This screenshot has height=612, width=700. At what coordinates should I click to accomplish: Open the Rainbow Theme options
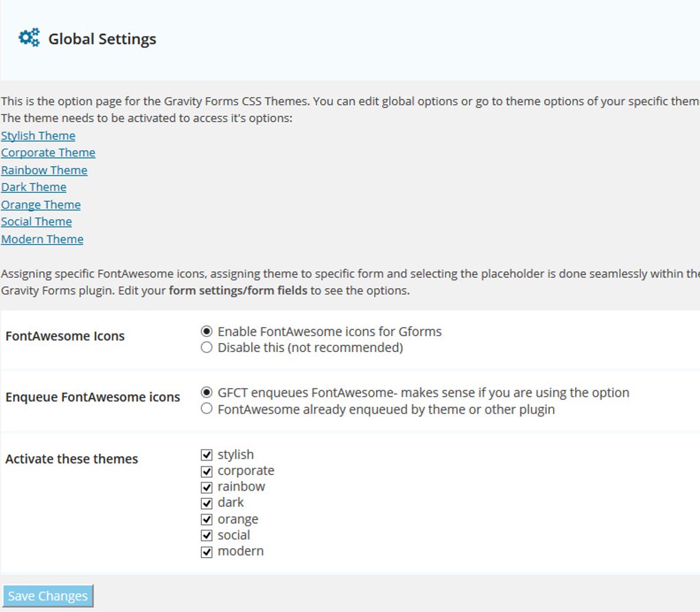pos(44,169)
